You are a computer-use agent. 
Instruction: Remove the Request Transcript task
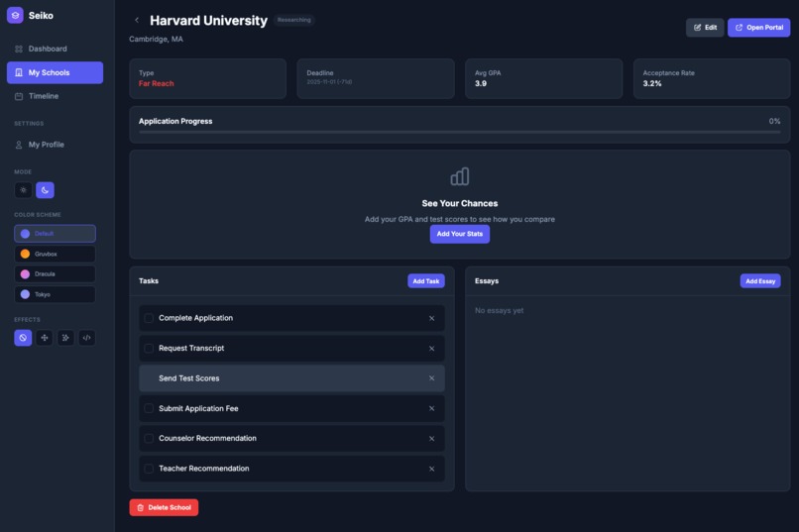431,348
